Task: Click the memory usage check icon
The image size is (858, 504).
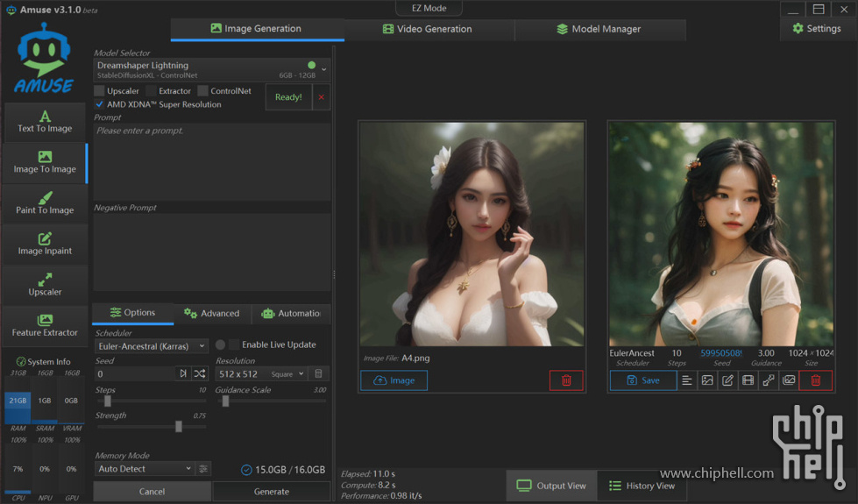Action: click(x=246, y=470)
